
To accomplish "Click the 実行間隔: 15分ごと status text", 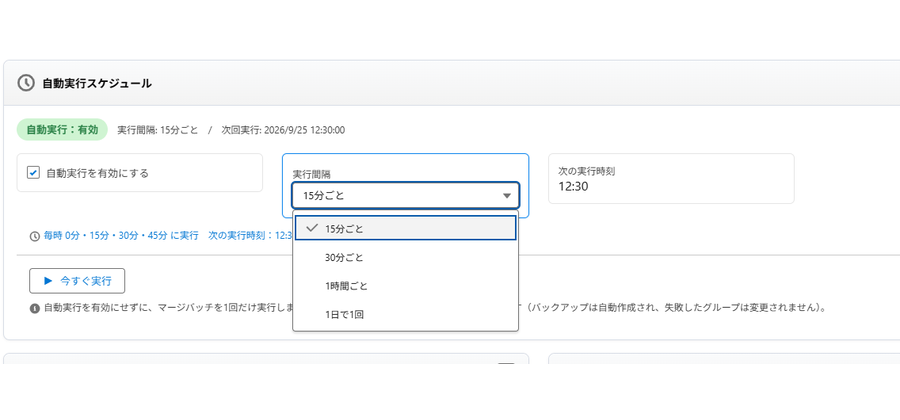I will coord(158,130).
